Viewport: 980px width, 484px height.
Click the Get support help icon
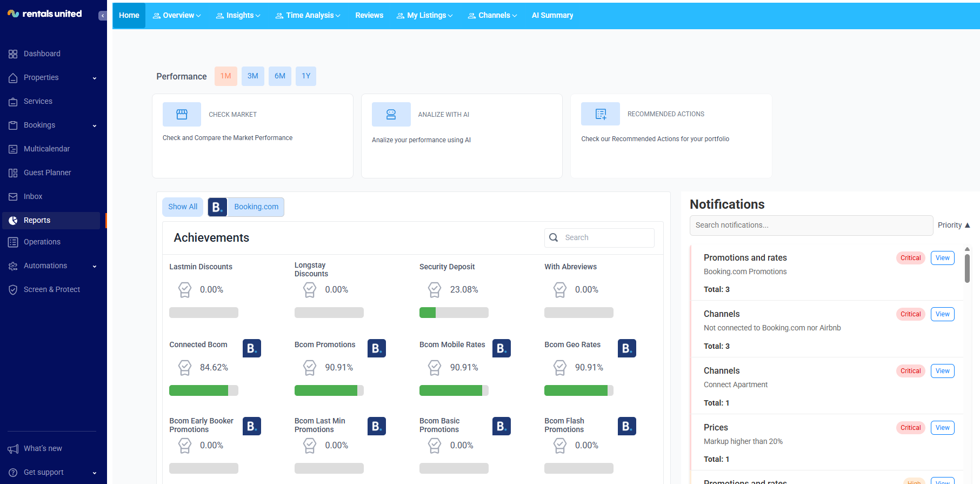point(13,473)
